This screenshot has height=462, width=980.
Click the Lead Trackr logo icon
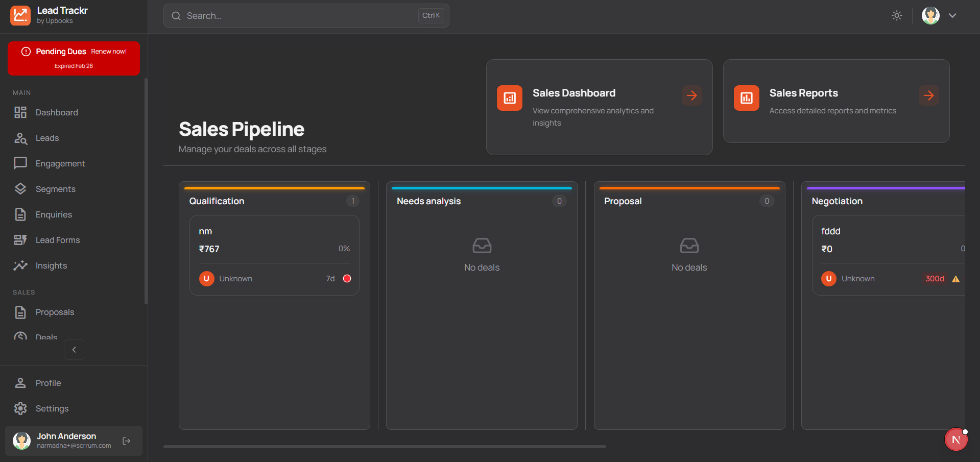(x=20, y=15)
